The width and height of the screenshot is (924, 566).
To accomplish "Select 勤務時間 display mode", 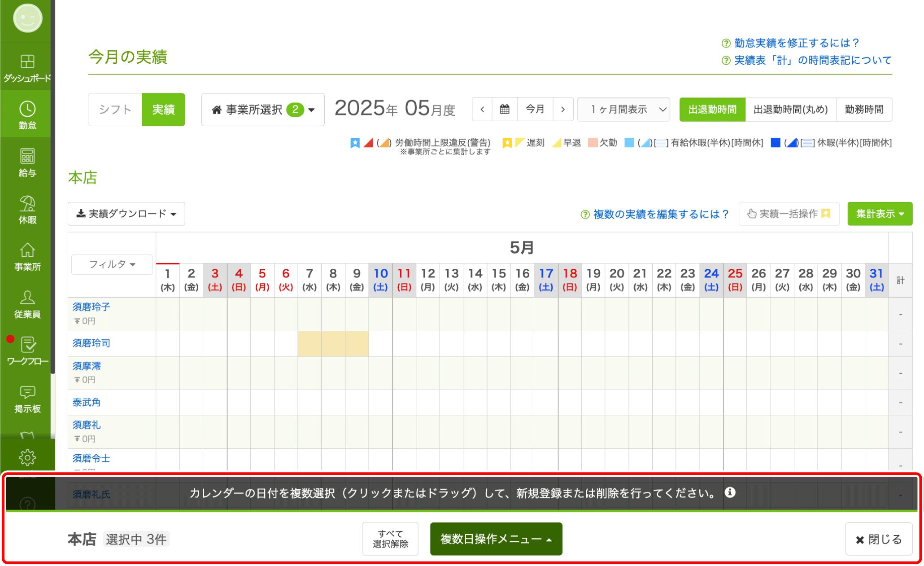I will click(864, 110).
